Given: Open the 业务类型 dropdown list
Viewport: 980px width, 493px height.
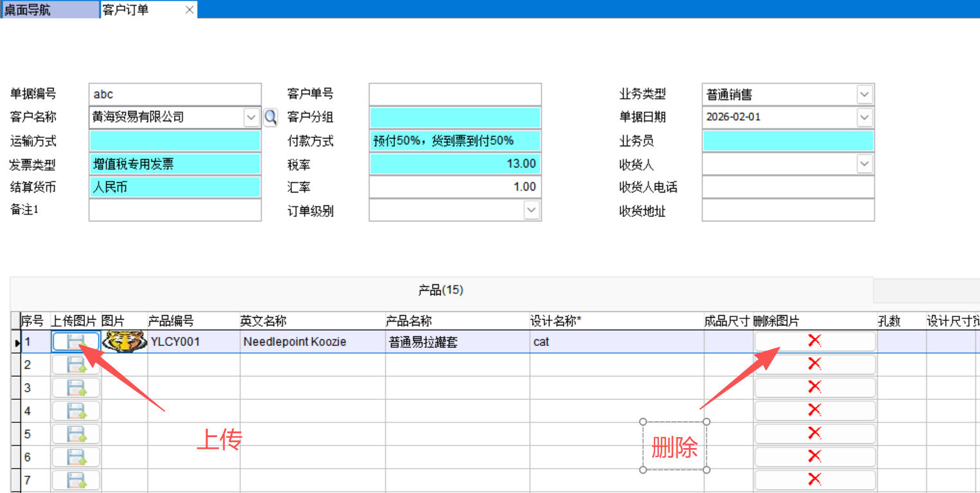Looking at the screenshot, I should 864,94.
